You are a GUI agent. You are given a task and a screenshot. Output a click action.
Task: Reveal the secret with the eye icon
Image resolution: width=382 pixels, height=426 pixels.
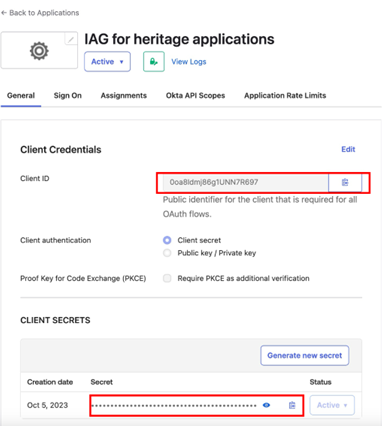266,405
